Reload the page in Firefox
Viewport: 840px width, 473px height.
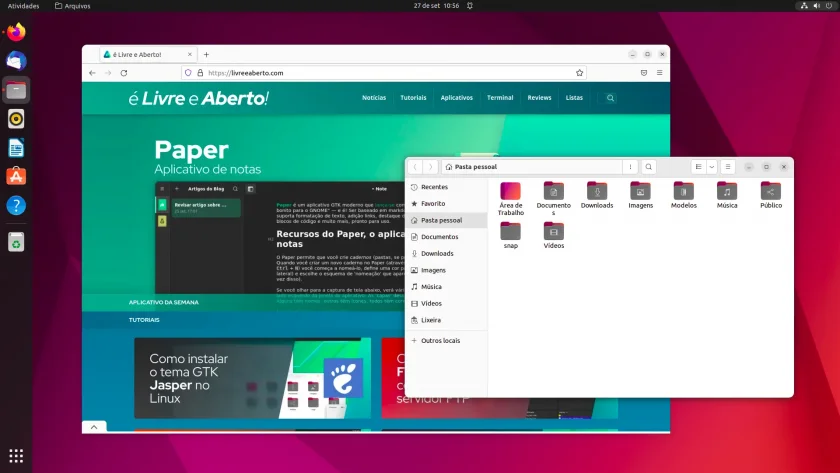pos(124,73)
